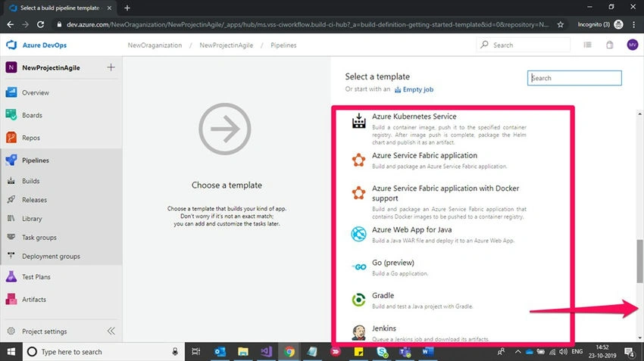Click the NewProjectinAgile project avatar
644x361 pixels.
11,67
